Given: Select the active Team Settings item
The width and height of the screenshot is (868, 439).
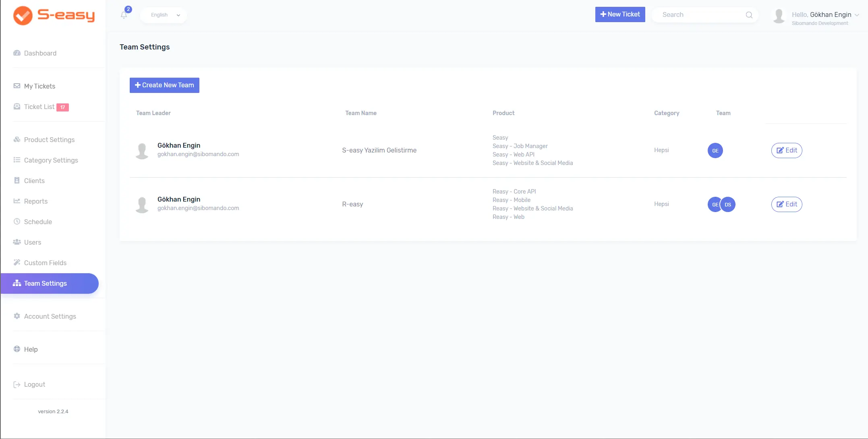Looking at the screenshot, I should (x=50, y=283).
